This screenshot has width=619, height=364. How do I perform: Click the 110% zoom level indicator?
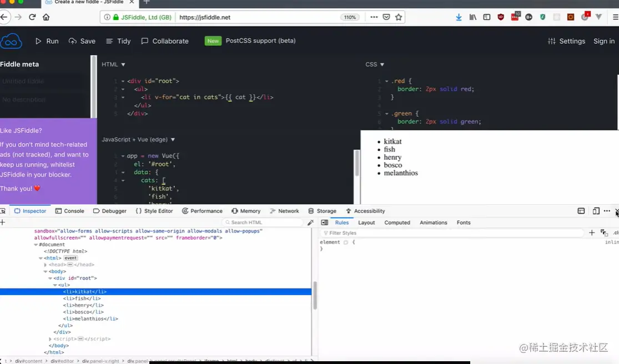350,17
